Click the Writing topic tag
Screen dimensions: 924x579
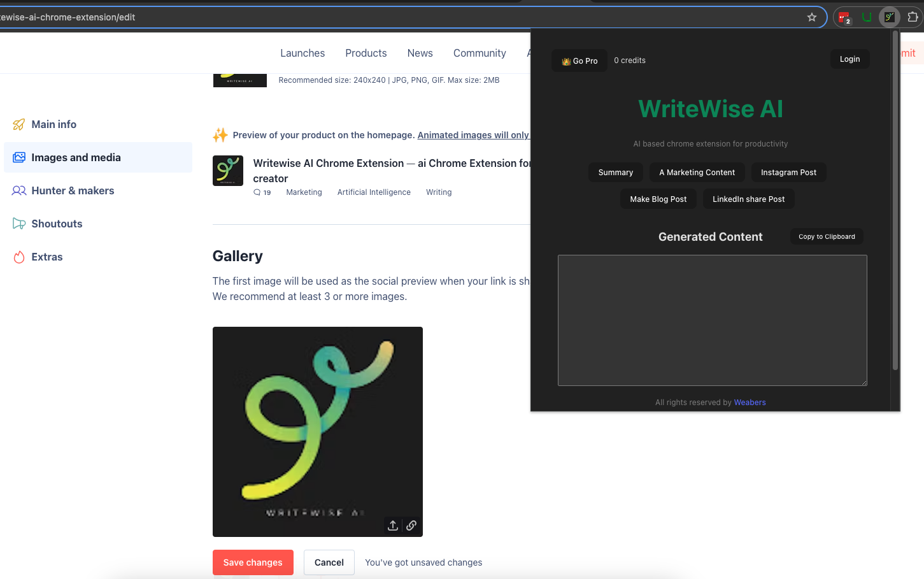coord(439,192)
